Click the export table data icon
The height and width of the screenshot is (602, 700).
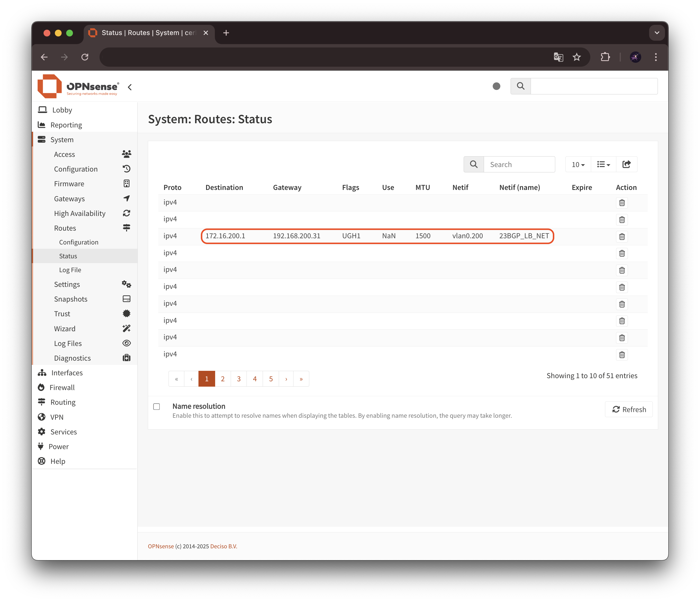(626, 164)
